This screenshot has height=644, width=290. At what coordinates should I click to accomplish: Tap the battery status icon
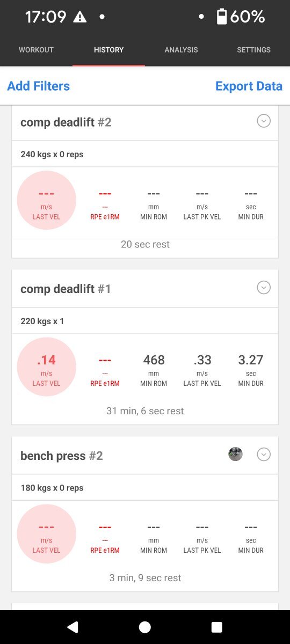point(221,17)
